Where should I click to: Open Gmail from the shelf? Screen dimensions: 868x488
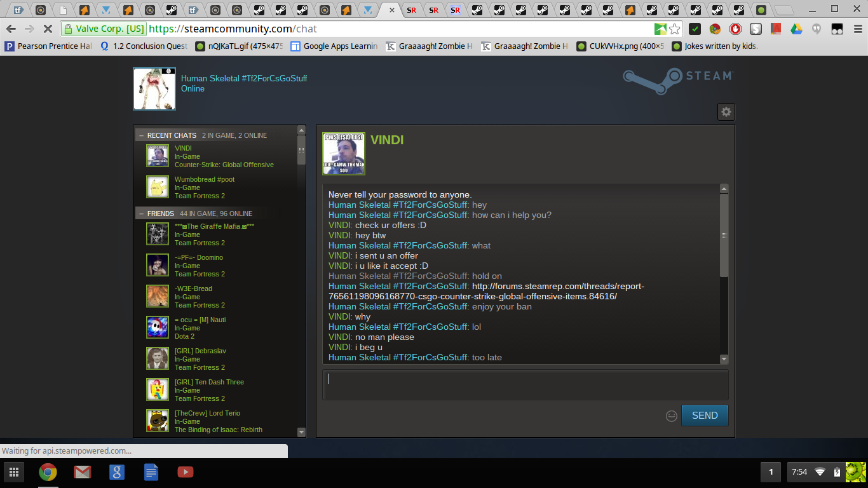82,472
